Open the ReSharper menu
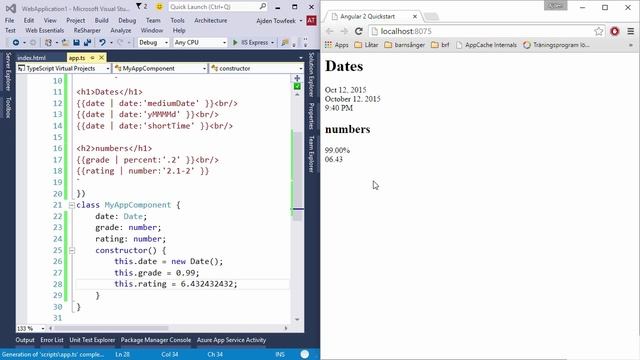The width and height of the screenshot is (640, 360). pos(87,31)
